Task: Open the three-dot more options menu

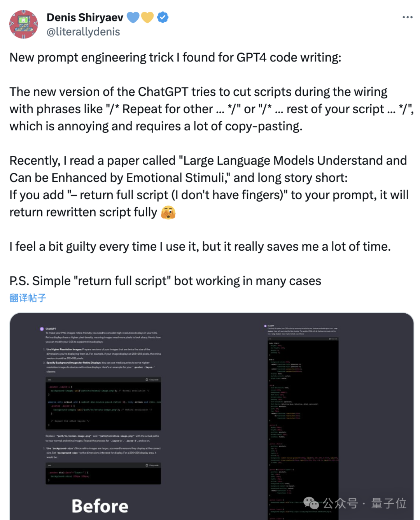Action: pos(407,18)
